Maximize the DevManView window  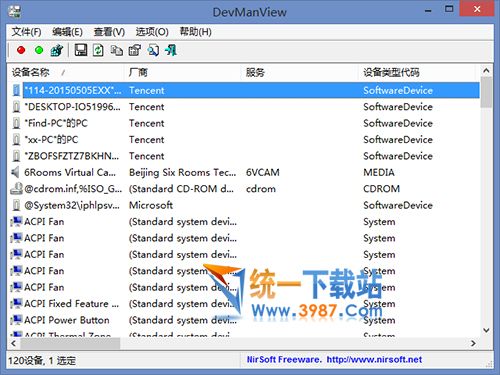pyautogui.click(x=449, y=9)
